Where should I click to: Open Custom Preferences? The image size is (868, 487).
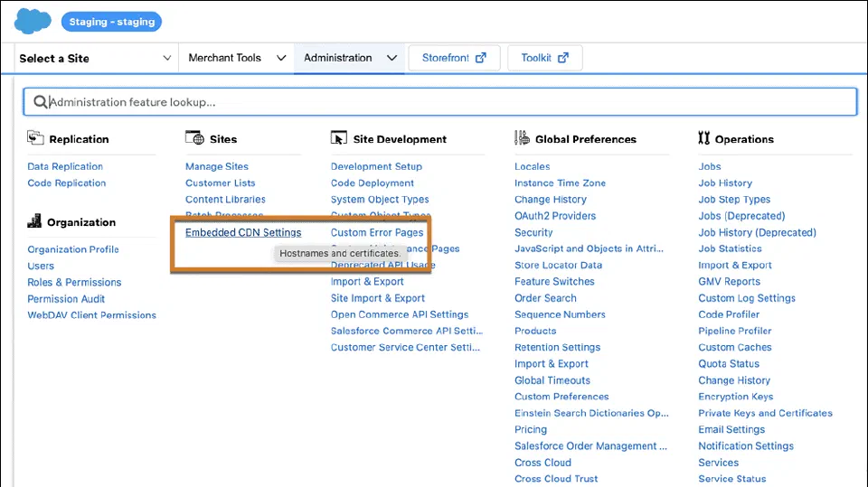coord(561,397)
